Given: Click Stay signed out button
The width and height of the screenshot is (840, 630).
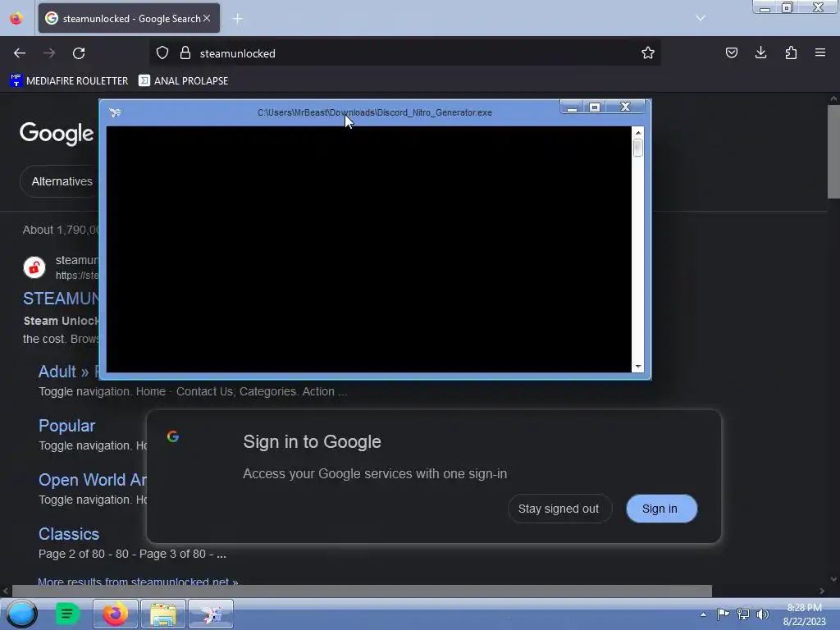Looking at the screenshot, I should pos(559,509).
